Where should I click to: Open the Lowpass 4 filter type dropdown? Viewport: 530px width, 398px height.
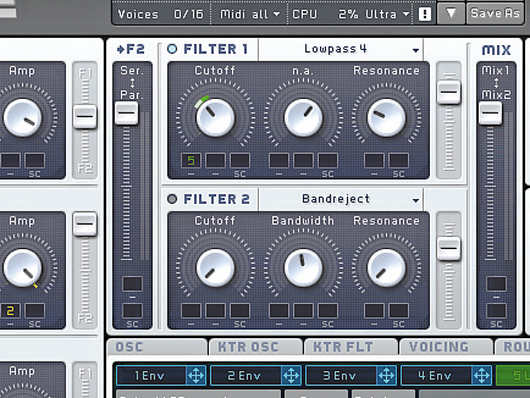pyautogui.click(x=341, y=49)
